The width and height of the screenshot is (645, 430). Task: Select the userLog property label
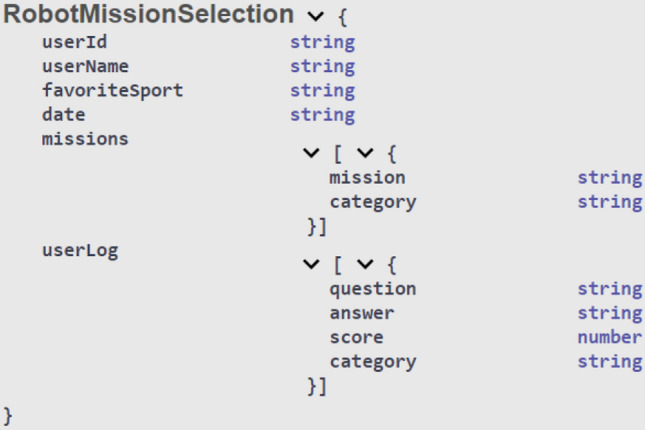pos(80,250)
